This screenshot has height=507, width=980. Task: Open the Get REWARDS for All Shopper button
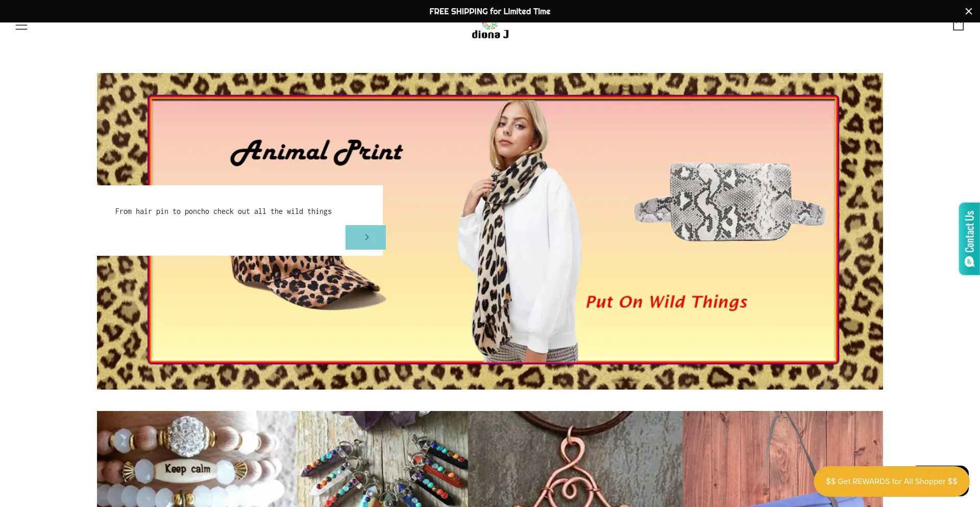[x=891, y=481]
